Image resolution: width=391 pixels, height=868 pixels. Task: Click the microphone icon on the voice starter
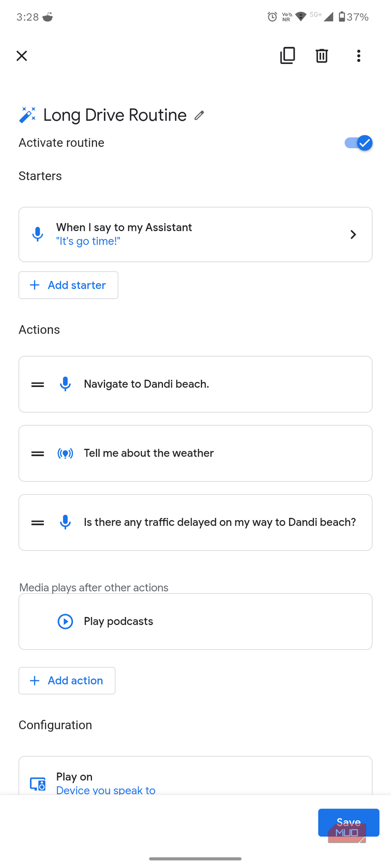[x=37, y=234]
